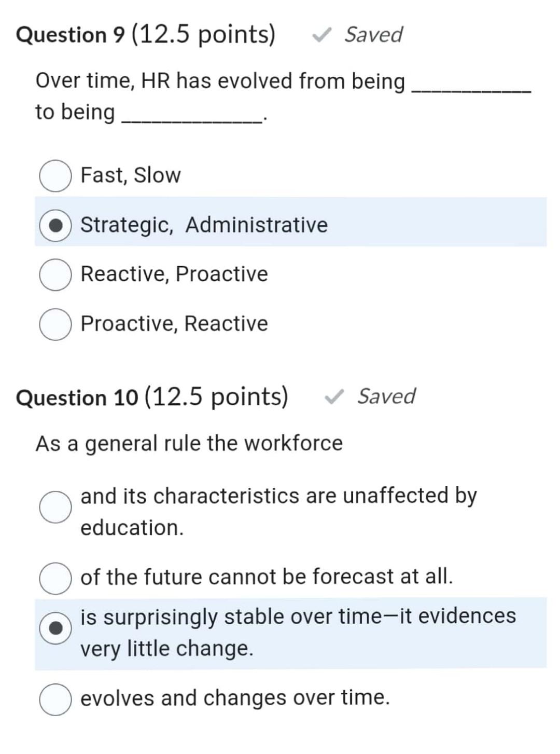
Task: Select "is surprisingly stable over time" radio button
Action: [55, 628]
